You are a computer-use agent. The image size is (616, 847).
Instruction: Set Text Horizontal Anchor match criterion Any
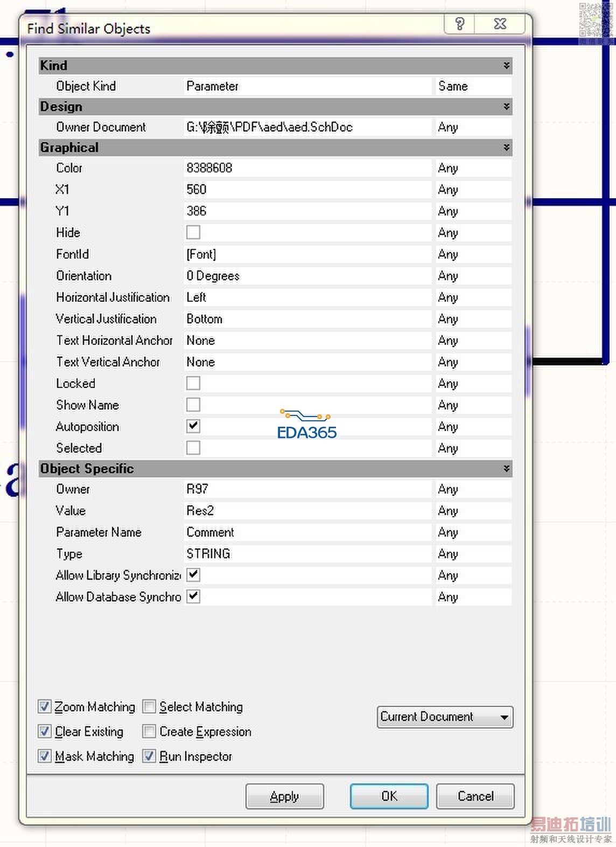coord(473,341)
